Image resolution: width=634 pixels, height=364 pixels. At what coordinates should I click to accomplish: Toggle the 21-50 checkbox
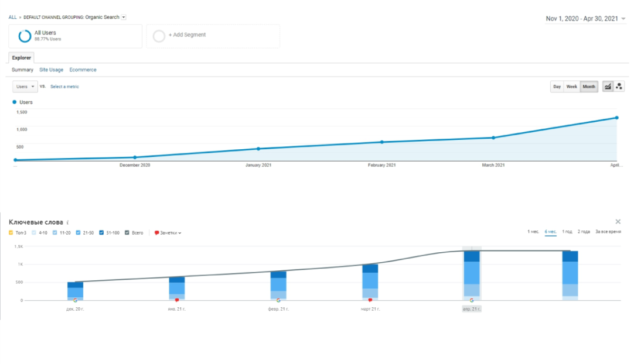[78, 233]
